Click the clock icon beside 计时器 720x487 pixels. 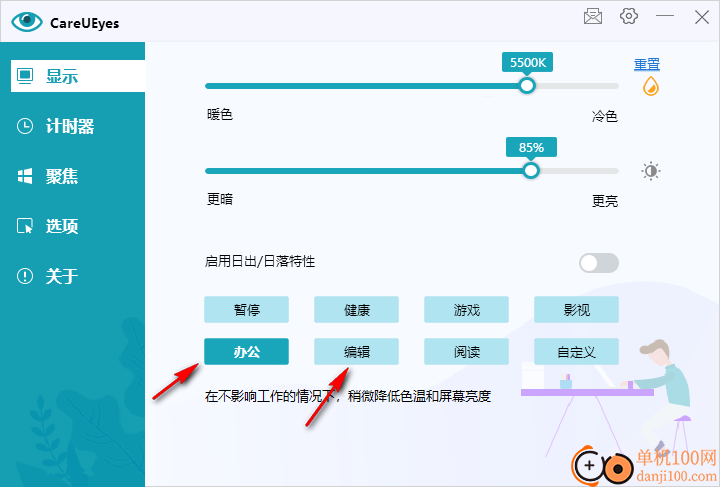click(25, 126)
